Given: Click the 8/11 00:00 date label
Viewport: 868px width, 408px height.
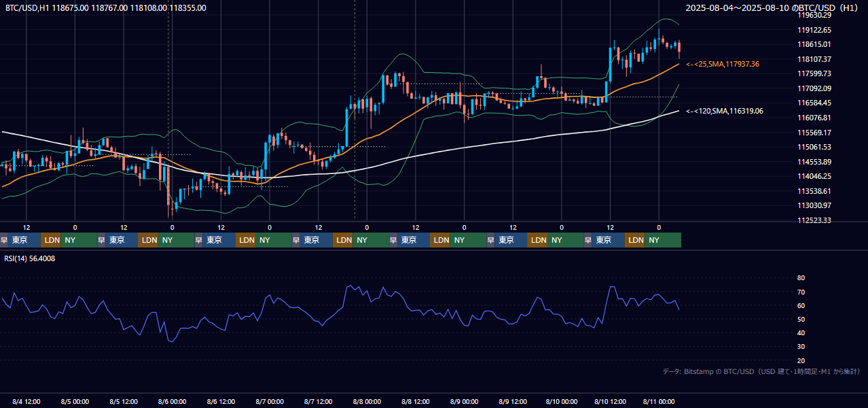Looking at the screenshot, I should click(x=659, y=402).
